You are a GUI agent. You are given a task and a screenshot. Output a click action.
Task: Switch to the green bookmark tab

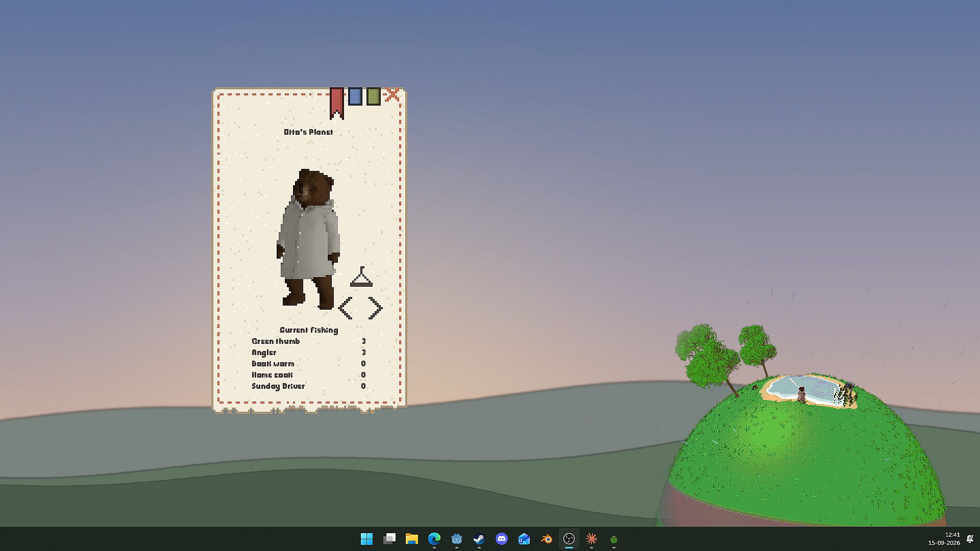pos(374,96)
